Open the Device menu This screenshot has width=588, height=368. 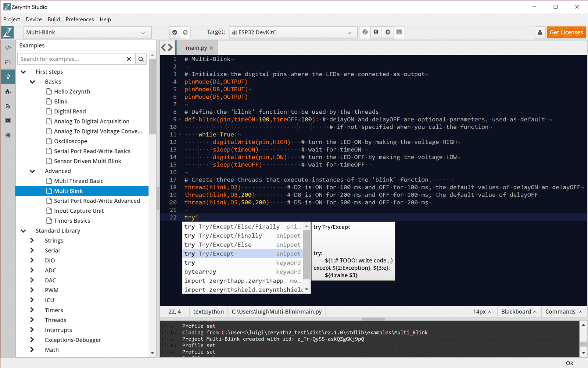coord(34,20)
